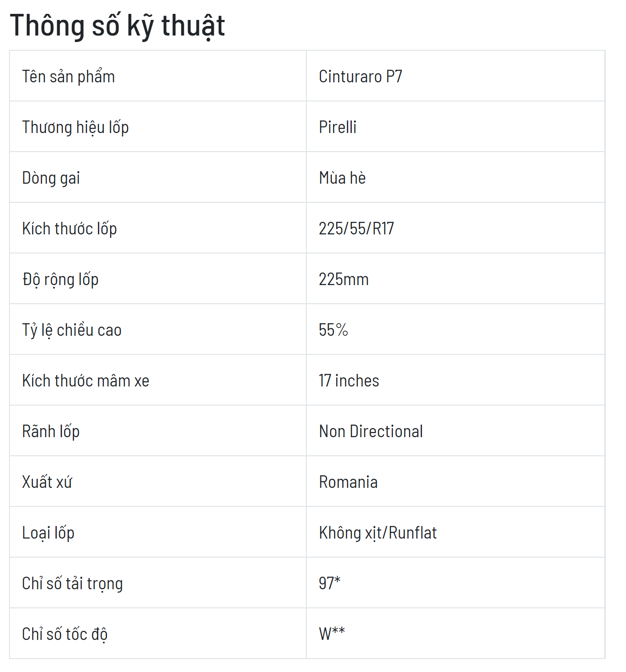The width and height of the screenshot is (626, 672).
Task: Click the 'Romania' origin value
Action: point(348,482)
